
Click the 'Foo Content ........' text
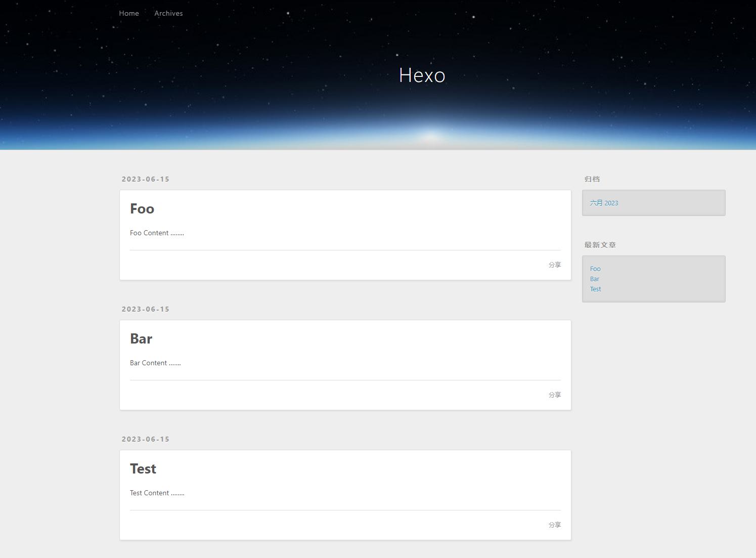[157, 233]
